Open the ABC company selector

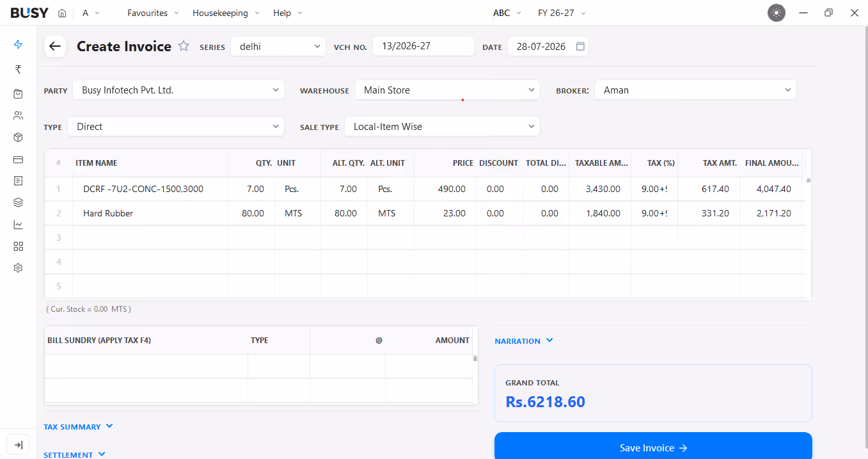click(x=507, y=13)
